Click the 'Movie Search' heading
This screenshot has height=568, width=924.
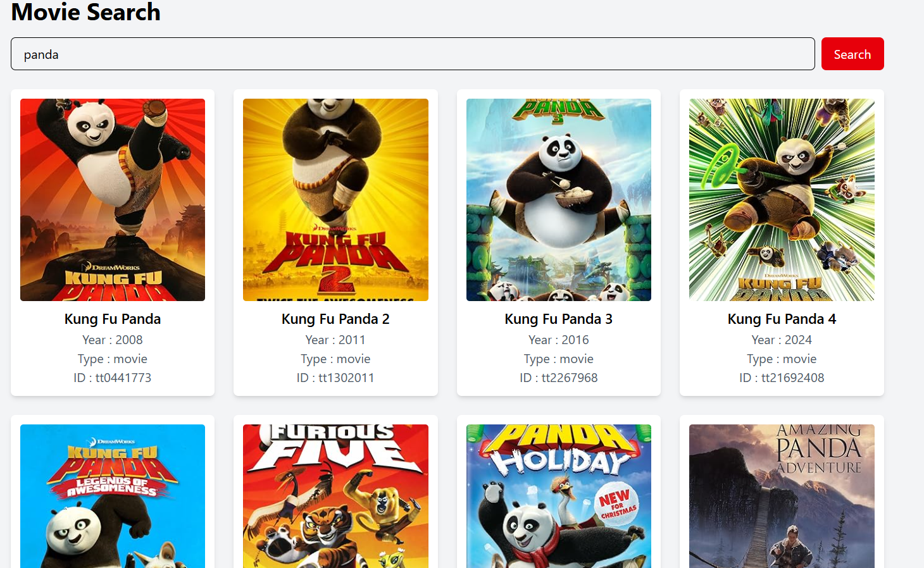click(x=86, y=12)
